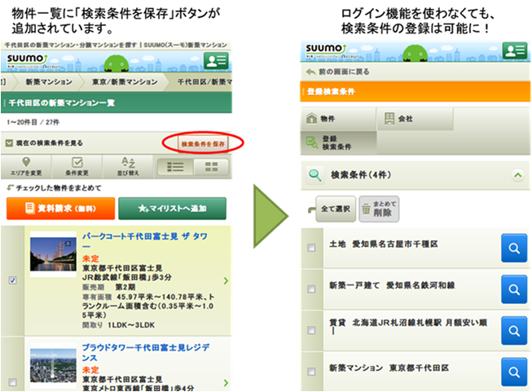Switch to grid view layout icon

pos(212,167)
